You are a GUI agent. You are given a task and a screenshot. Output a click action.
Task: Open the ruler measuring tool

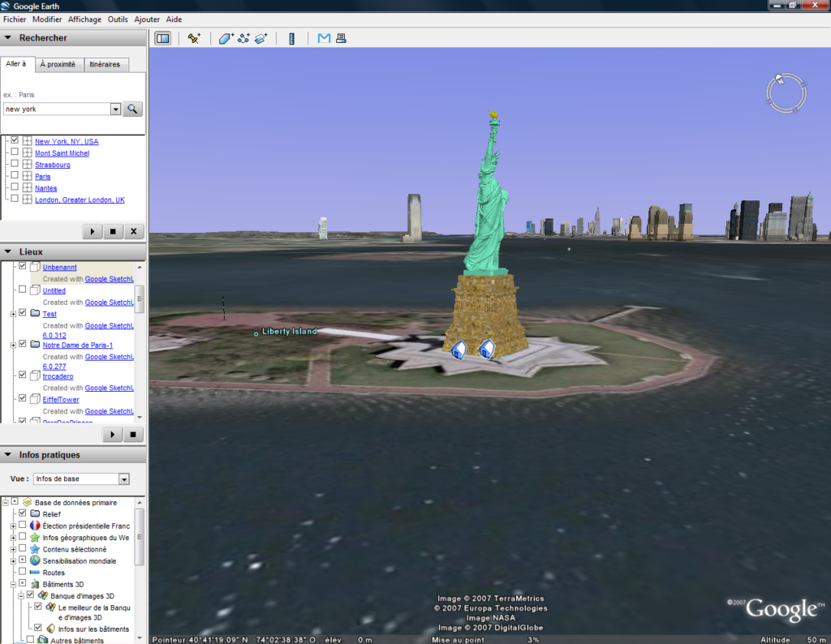pos(291,38)
